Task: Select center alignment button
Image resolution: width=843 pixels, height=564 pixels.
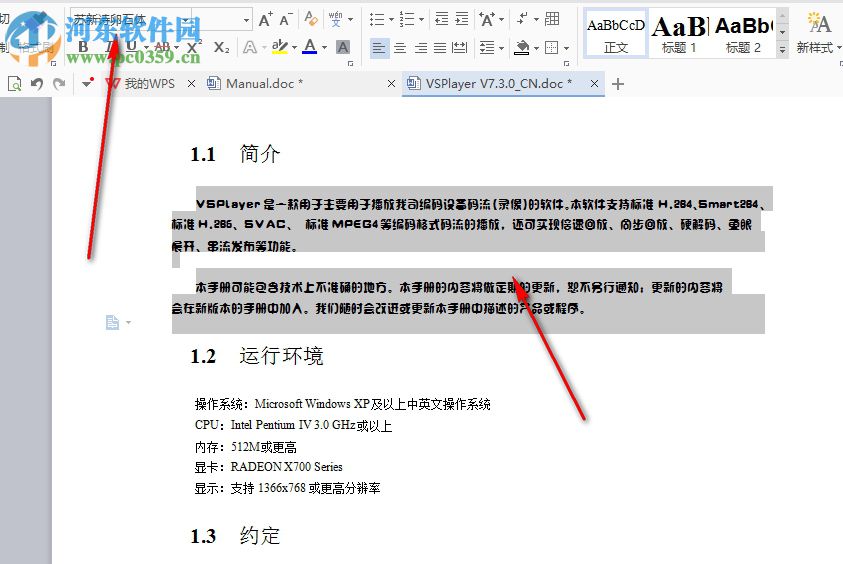Action: tap(400, 48)
